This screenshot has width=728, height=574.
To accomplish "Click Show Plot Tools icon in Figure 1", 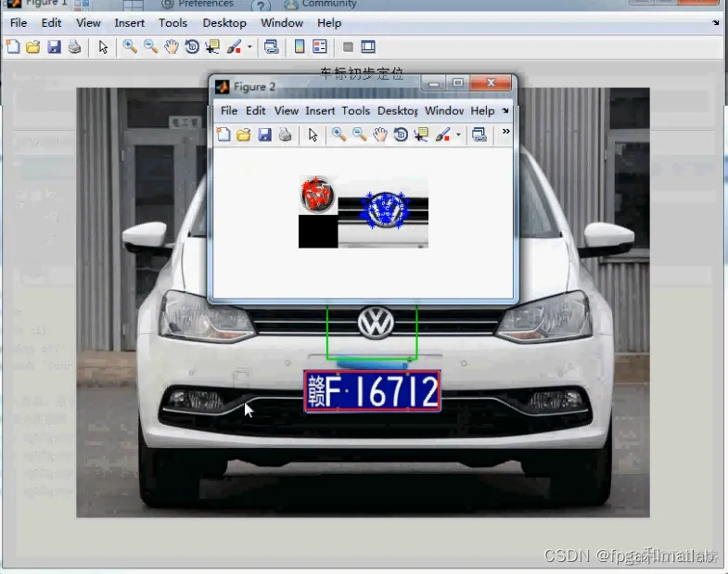I will pyautogui.click(x=368, y=47).
